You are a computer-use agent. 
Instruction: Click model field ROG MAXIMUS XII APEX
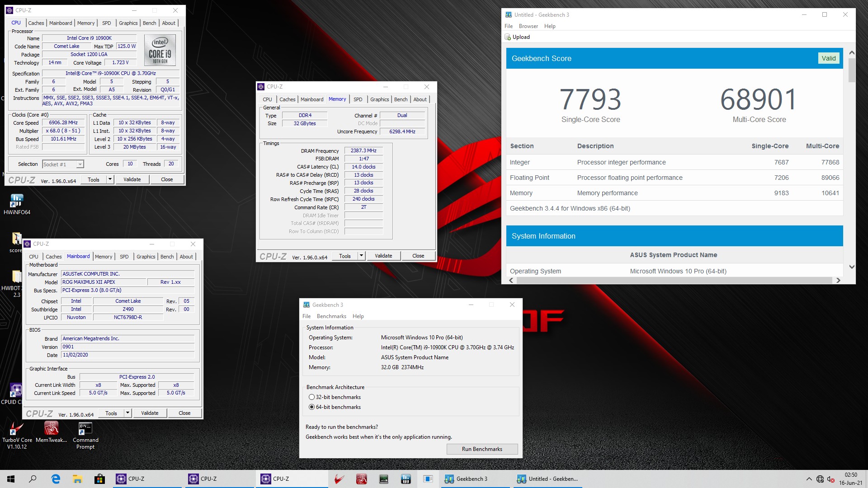[x=104, y=282]
